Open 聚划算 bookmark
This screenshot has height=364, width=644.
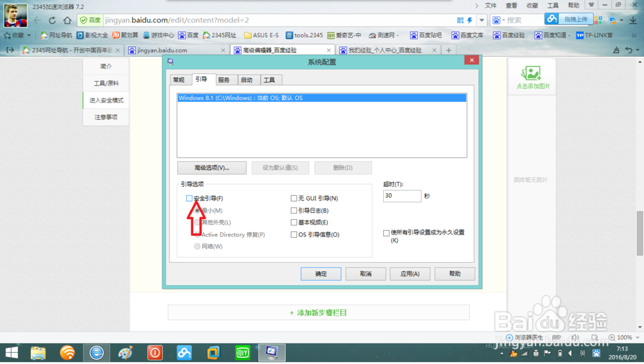126,35
